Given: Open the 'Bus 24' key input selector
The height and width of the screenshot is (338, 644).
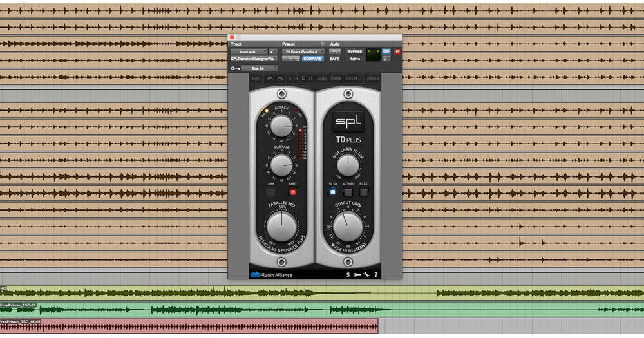Looking at the screenshot, I should [x=260, y=68].
